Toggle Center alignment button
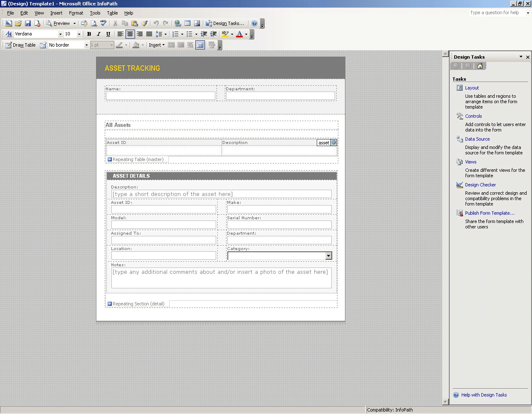The width and height of the screenshot is (532, 414). click(130, 34)
